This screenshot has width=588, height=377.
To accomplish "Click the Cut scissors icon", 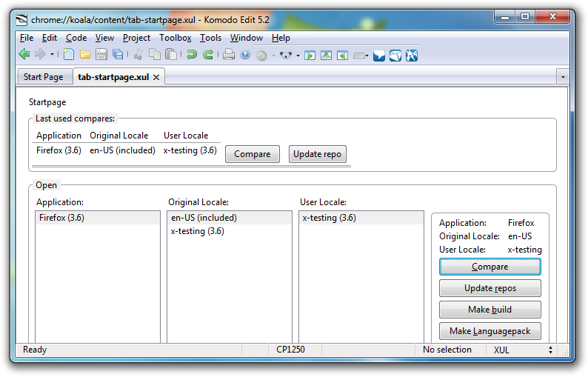I will pyautogui.click(x=138, y=55).
